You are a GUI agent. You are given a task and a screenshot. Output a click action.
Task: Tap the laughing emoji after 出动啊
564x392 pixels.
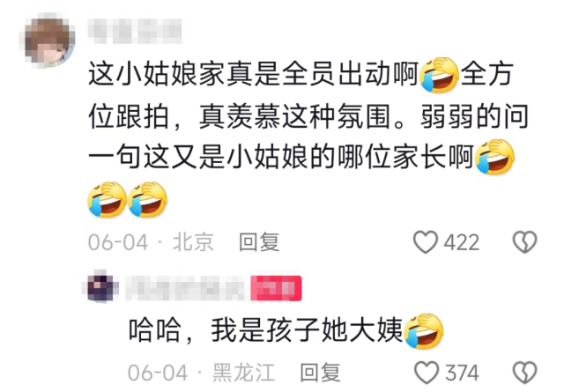(x=439, y=75)
